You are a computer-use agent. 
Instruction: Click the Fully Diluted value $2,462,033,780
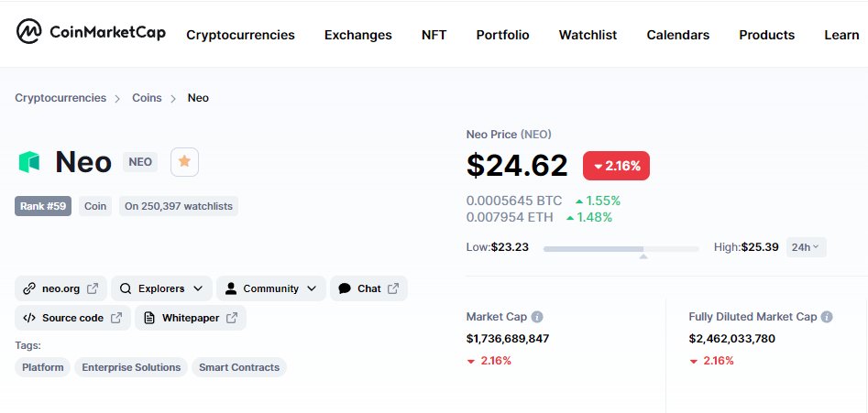point(731,338)
